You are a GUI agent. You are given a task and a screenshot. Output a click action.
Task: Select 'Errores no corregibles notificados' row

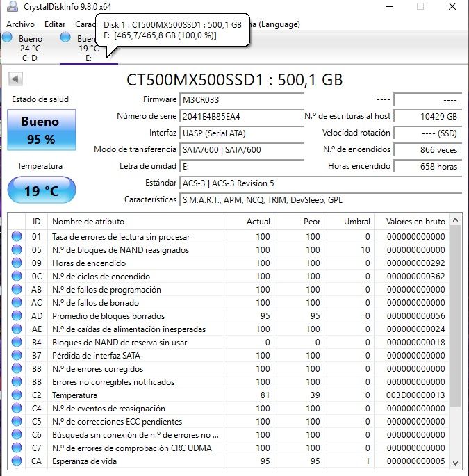pyautogui.click(x=229, y=382)
